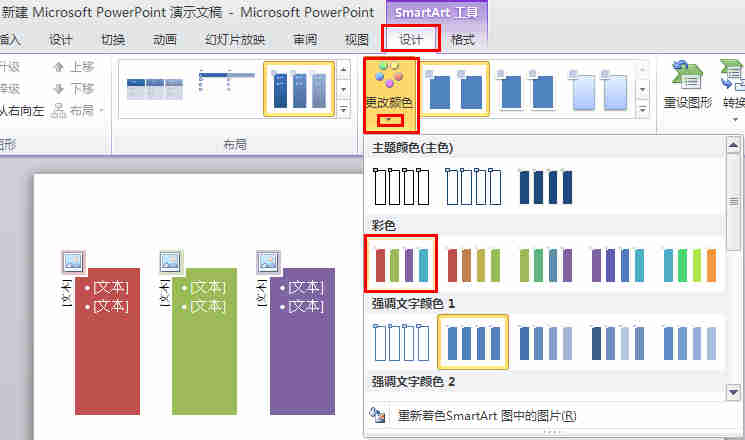This screenshot has width=745, height=440.
Task: Select the third light gradient SmartArt style
Action: (x=599, y=89)
